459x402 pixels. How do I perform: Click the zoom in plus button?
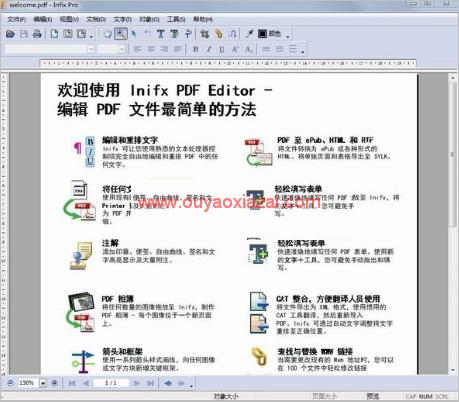[55, 383]
